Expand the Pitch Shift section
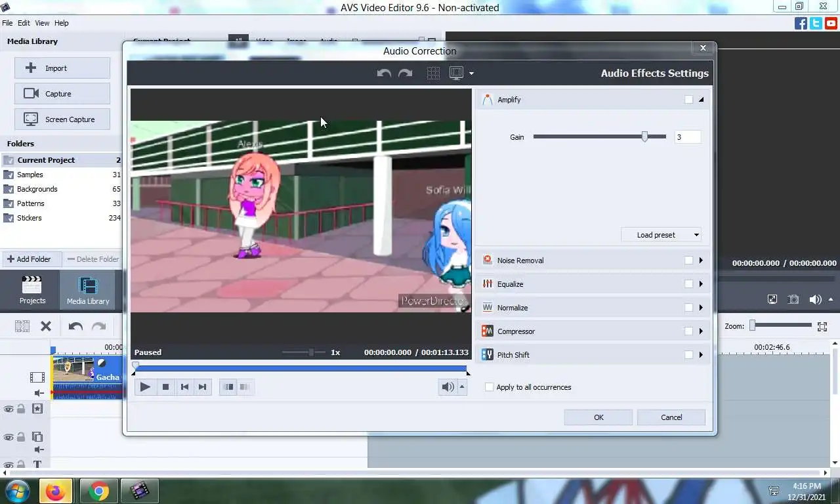 coord(701,355)
